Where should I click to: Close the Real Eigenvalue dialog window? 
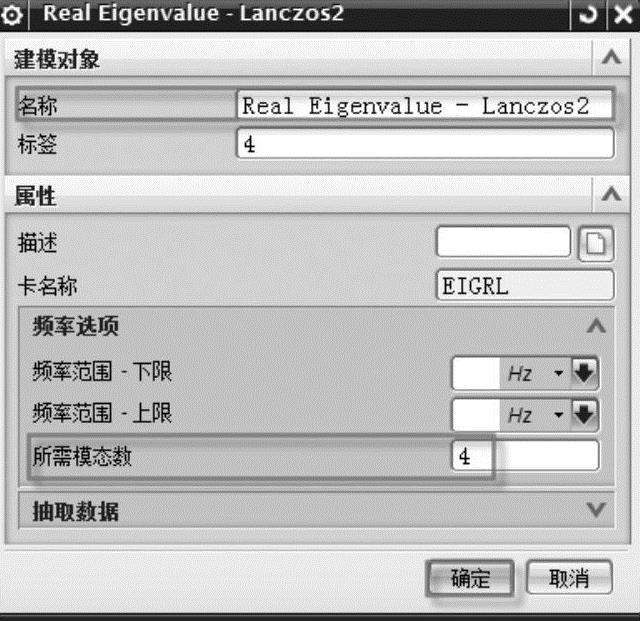pyautogui.click(x=624, y=15)
